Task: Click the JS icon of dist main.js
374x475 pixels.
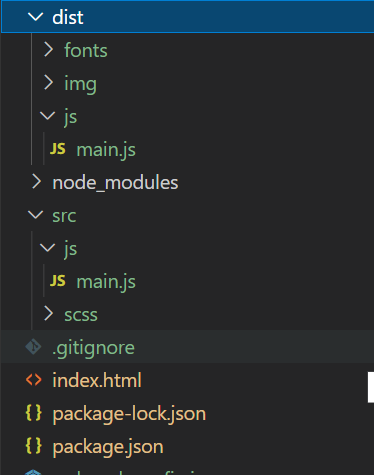Action: 58,149
